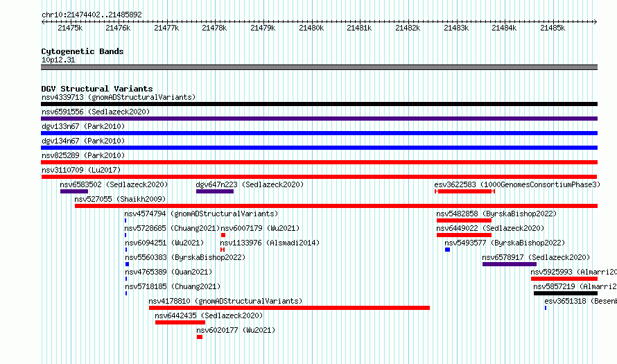This screenshot has height=364, width=617.
Task: Open nsv6442435 (Sedlazeck2020) label
Action: pos(209,315)
